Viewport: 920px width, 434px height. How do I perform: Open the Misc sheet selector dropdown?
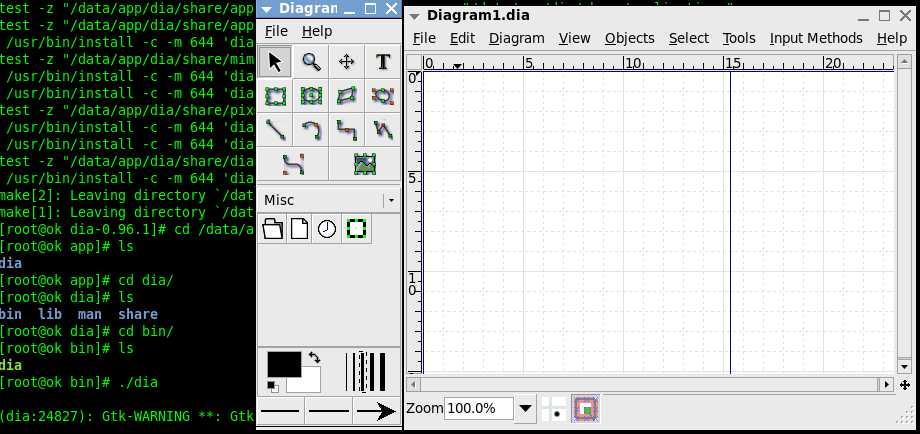391,201
